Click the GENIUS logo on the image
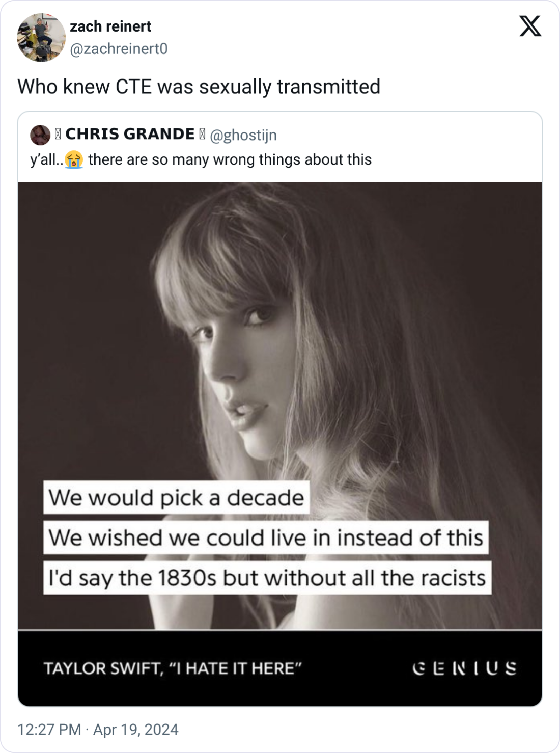The height and width of the screenshot is (753, 560). click(x=464, y=668)
